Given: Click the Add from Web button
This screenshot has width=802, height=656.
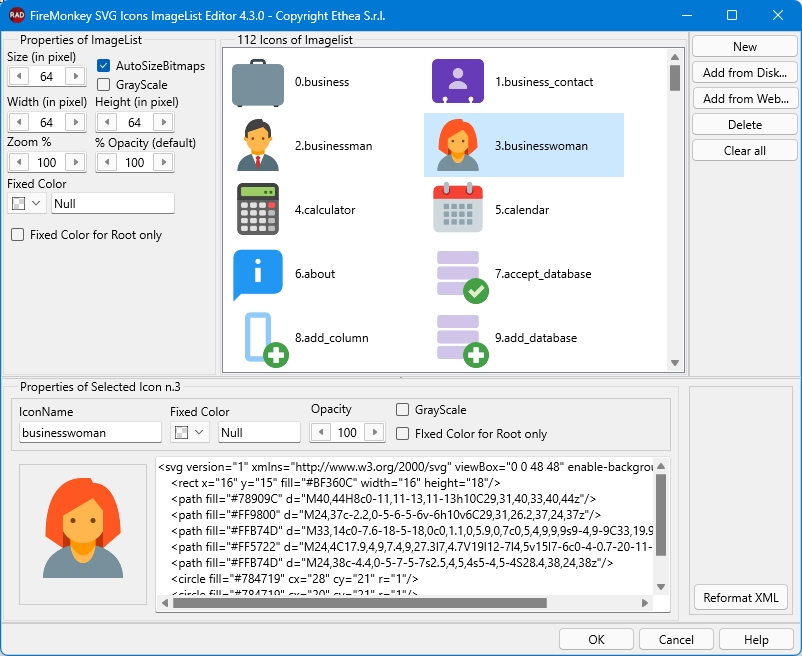Looking at the screenshot, I should [x=744, y=99].
